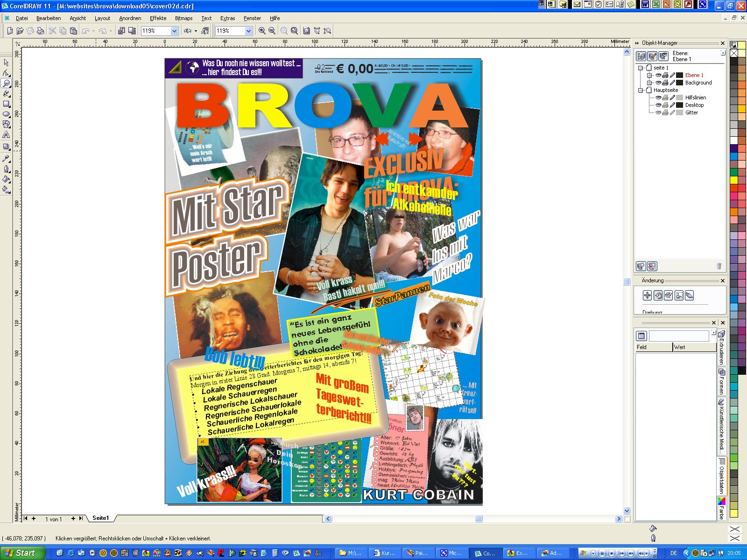Select the Freehand drawing tool
Screen dimensions: 747x560
coord(6,93)
